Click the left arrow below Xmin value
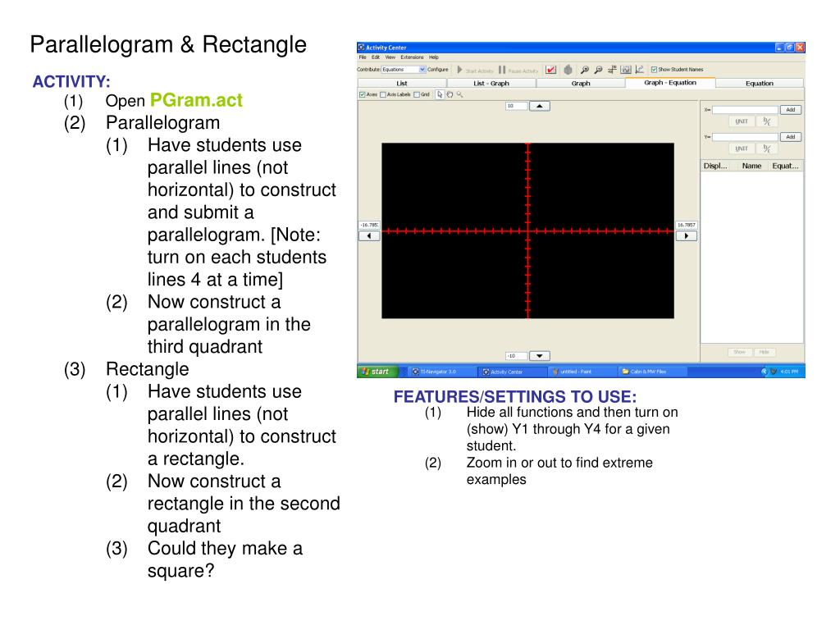Image resolution: width=840 pixels, height=630 pixels. pos(369,235)
